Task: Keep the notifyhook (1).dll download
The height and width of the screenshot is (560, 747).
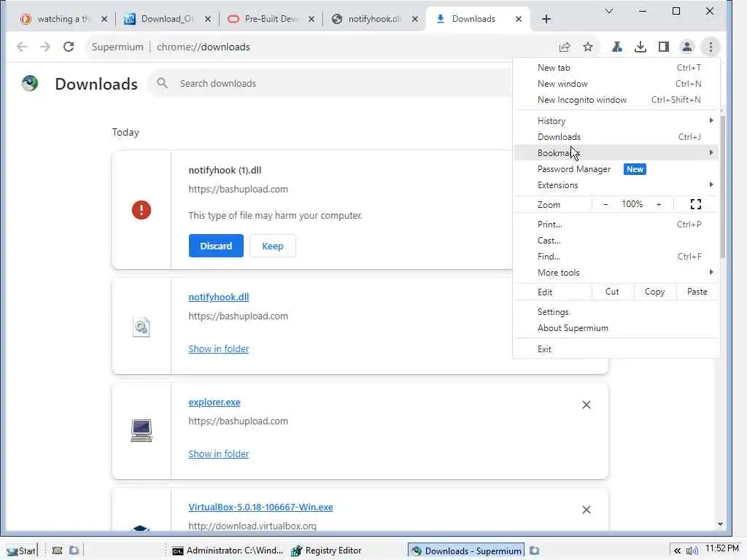Action: click(273, 246)
